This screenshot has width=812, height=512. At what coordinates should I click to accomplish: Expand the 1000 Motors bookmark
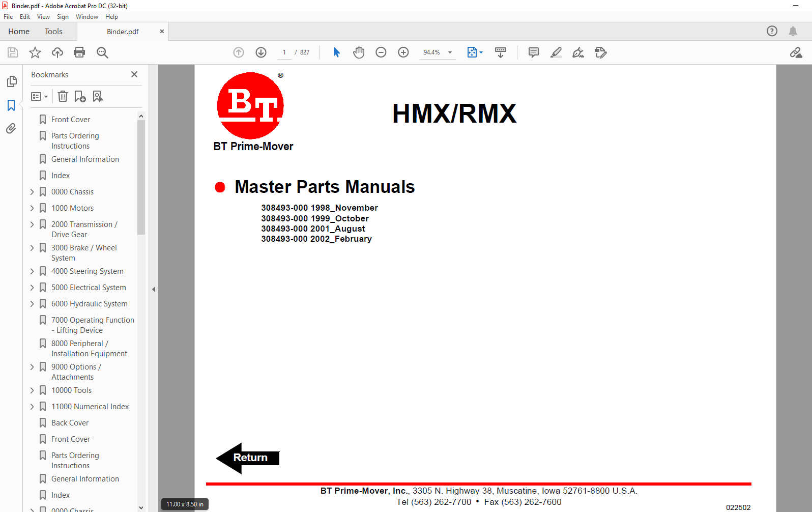pyautogui.click(x=32, y=208)
